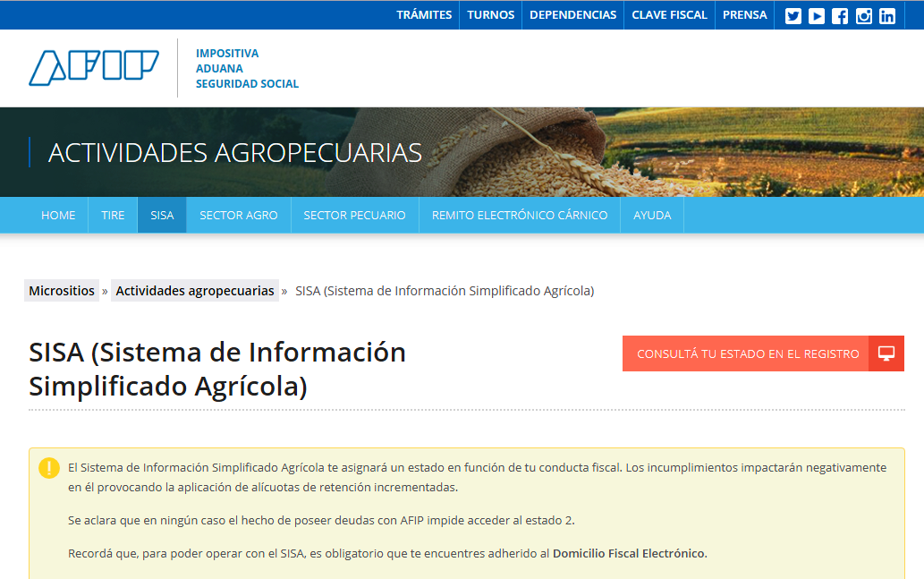
Task: Open AFIP's YouTube channel icon
Action: point(817,15)
